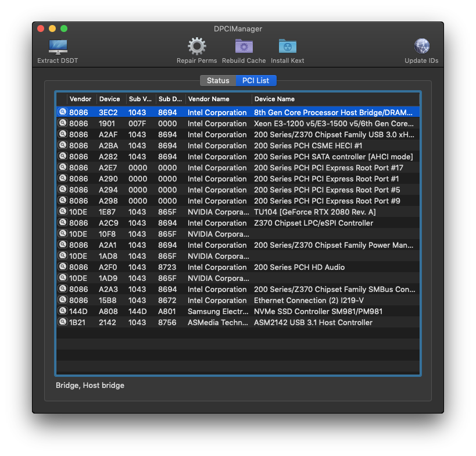Select PCI Express Root Port #9 row

click(238, 201)
